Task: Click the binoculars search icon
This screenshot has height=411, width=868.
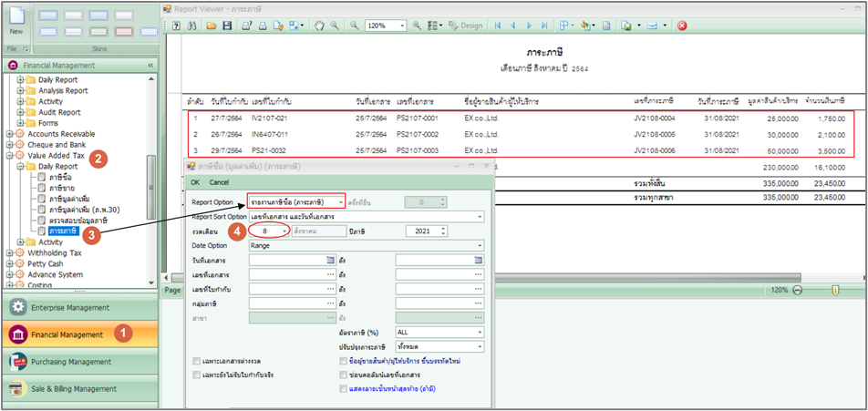Action: (194, 26)
